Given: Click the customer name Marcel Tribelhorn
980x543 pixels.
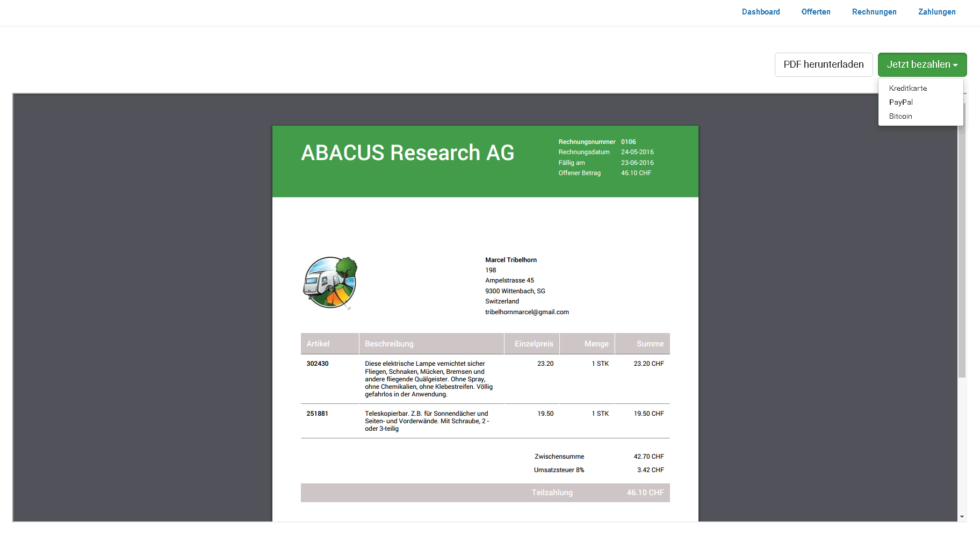Looking at the screenshot, I should (x=511, y=260).
